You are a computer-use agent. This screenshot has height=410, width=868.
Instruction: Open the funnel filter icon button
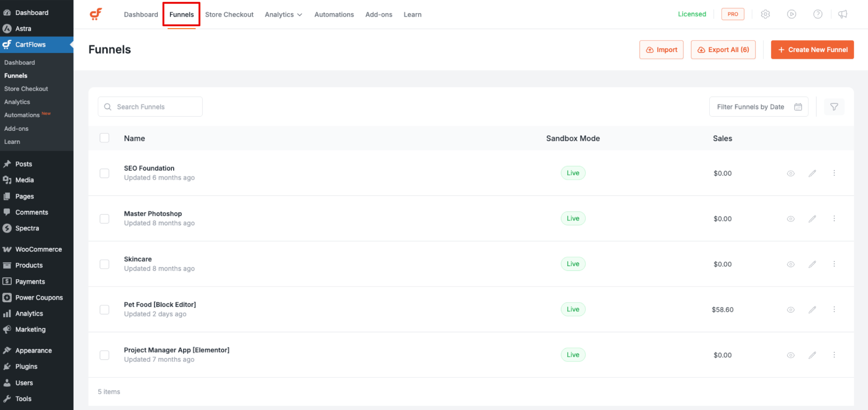click(x=834, y=107)
